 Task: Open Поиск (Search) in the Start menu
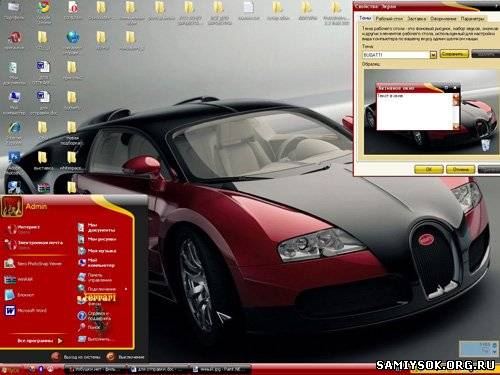pyautogui.click(x=89, y=327)
